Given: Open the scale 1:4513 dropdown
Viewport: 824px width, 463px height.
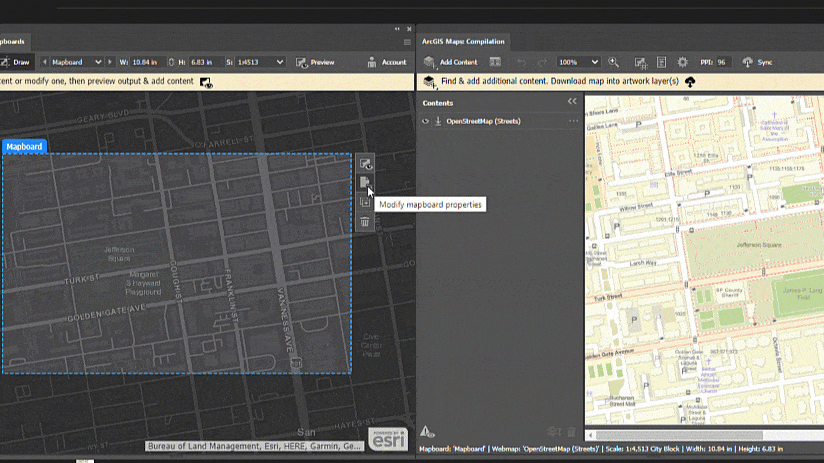Looking at the screenshot, I should pos(260,62).
